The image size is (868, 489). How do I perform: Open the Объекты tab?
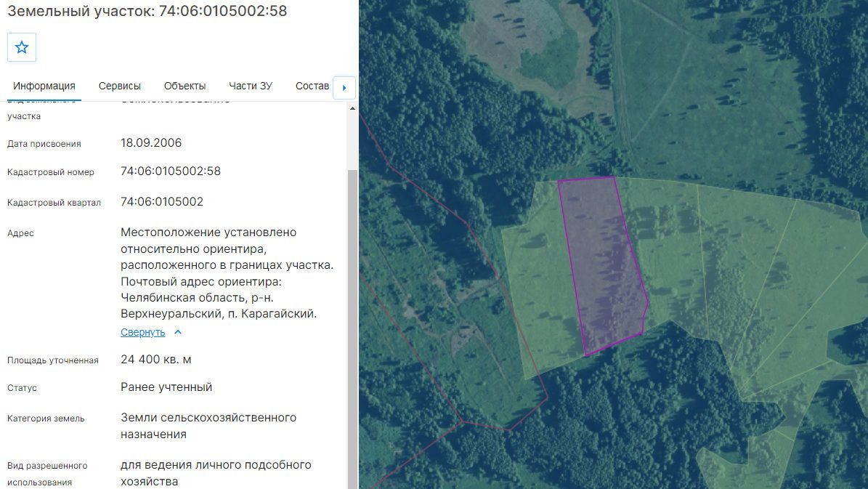pyautogui.click(x=185, y=86)
